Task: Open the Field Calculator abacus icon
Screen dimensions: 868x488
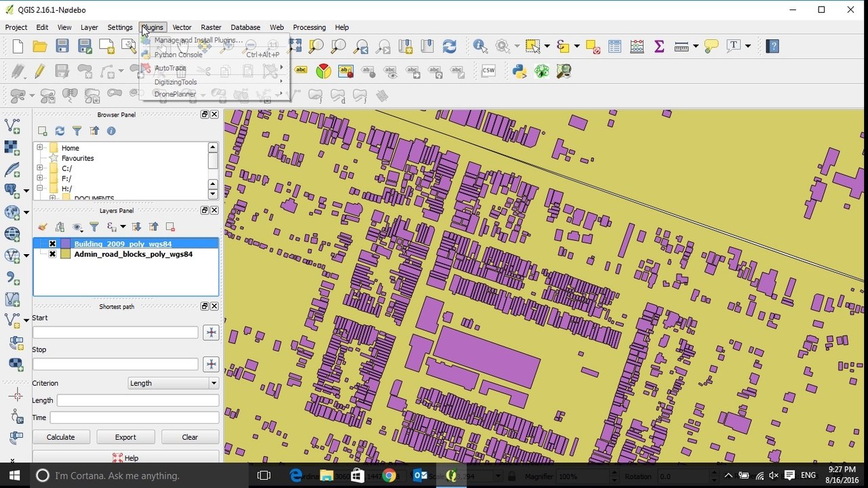Action: pyautogui.click(x=637, y=46)
